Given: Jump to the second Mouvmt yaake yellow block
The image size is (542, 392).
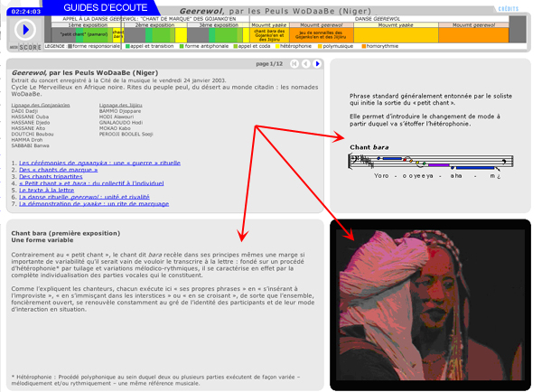Looking at the screenshot, I should (396, 35).
